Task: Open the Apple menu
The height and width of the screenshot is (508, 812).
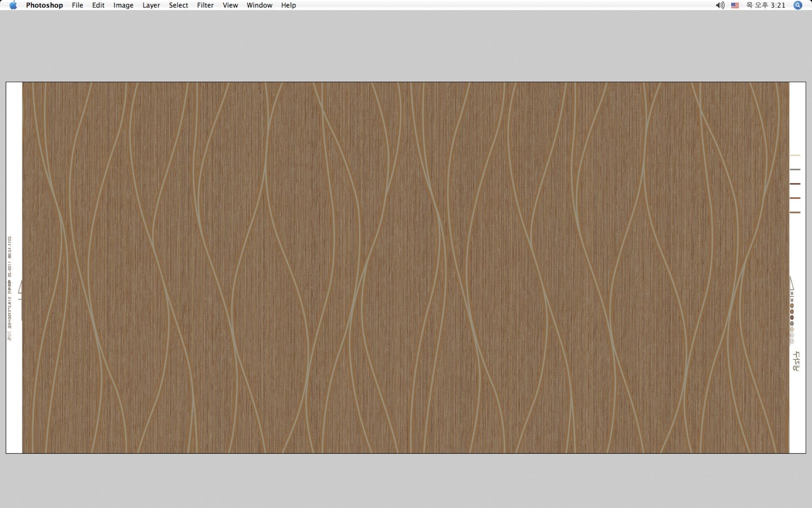Action: pyautogui.click(x=13, y=5)
